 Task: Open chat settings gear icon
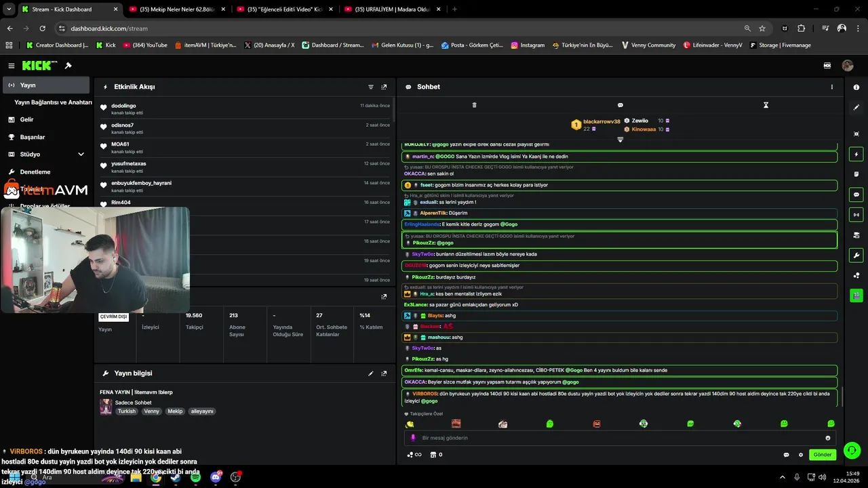click(801, 455)
